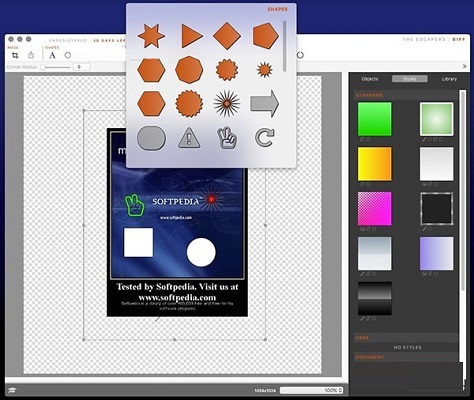Image resolution: width=474 pixels, height=400 pixels.
Task: Click the Styles panel vertical scrollbar
Action: point(463,190)
